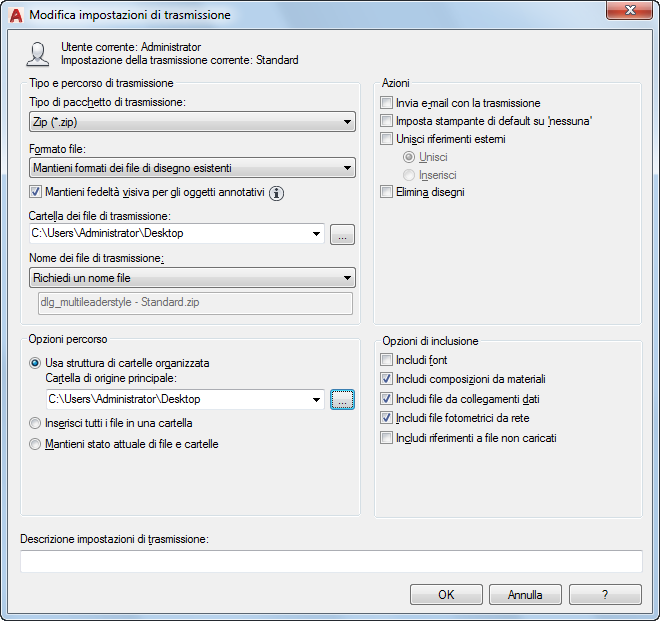Image resolution: width=660 pixels, height=621 pixels.
Task: Click the question mark help button
Action: pos(605,594)
